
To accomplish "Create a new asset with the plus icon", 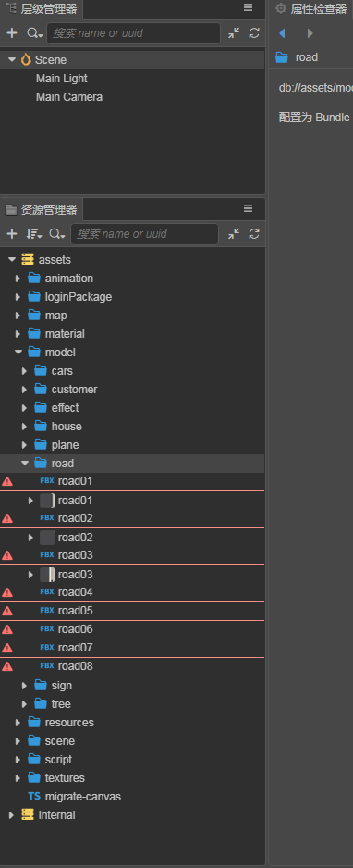I will [12, 233].
